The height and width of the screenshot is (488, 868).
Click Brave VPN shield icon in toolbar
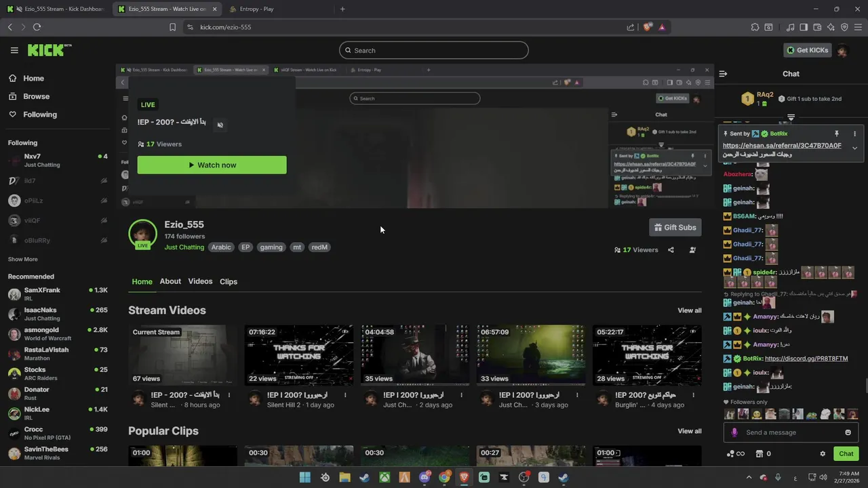pyautogui.click(x=844, y=27)
